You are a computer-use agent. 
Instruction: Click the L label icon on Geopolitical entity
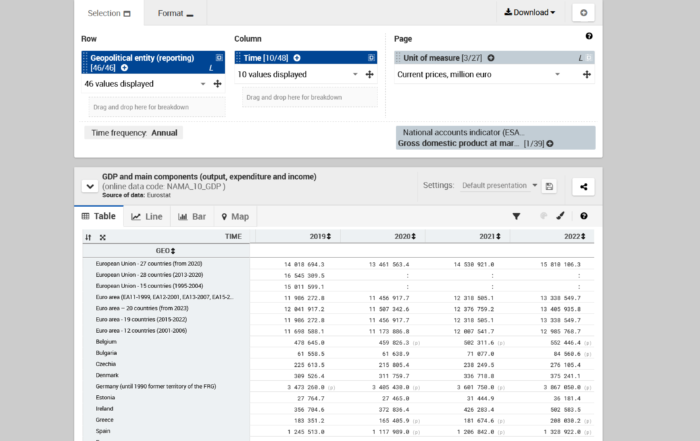click(211, 68)
